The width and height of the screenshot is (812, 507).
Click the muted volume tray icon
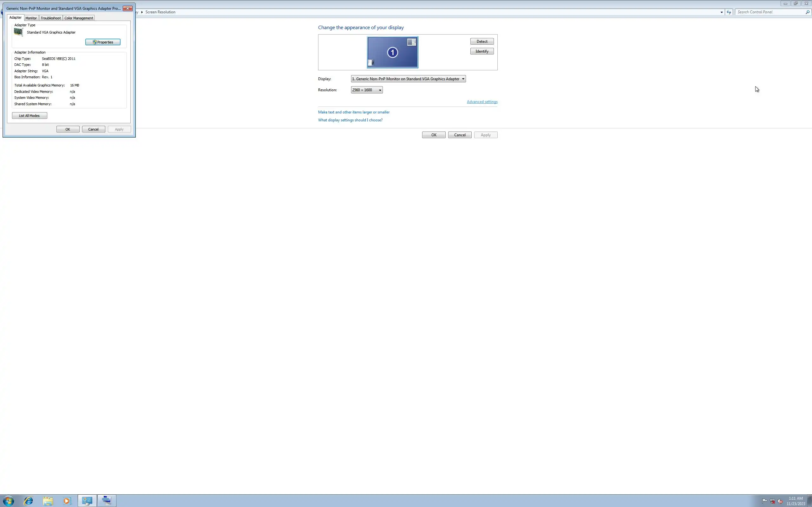[780, 501]
